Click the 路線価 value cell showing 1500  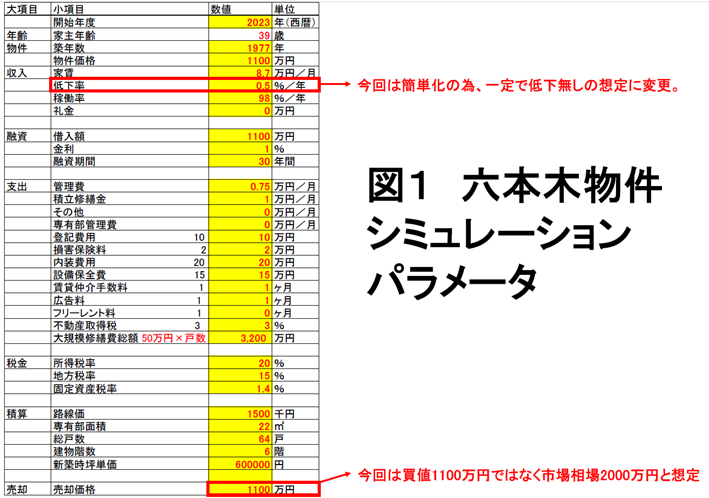240,412
